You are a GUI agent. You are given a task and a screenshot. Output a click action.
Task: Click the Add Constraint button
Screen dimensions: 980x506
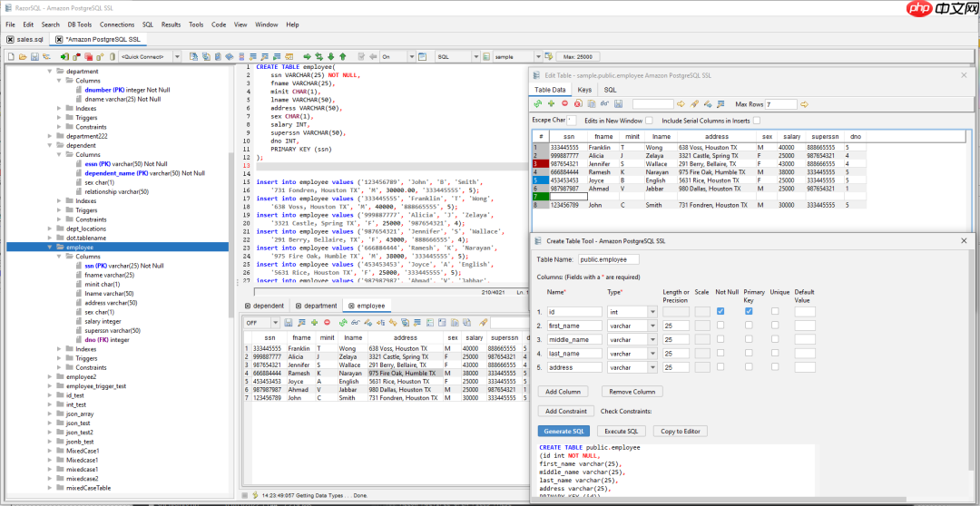point(565,411)
